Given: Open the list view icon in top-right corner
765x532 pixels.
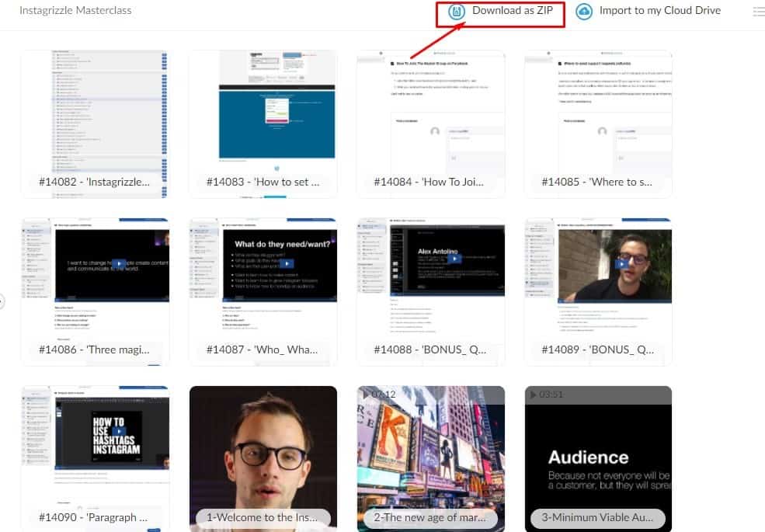Looking at the screenshot, I should [758, 11].
